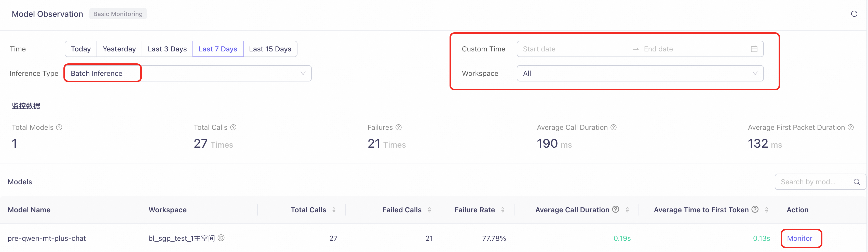Show help for Average Time to First Token
The image size is (868, 252).
pos(755,209)
